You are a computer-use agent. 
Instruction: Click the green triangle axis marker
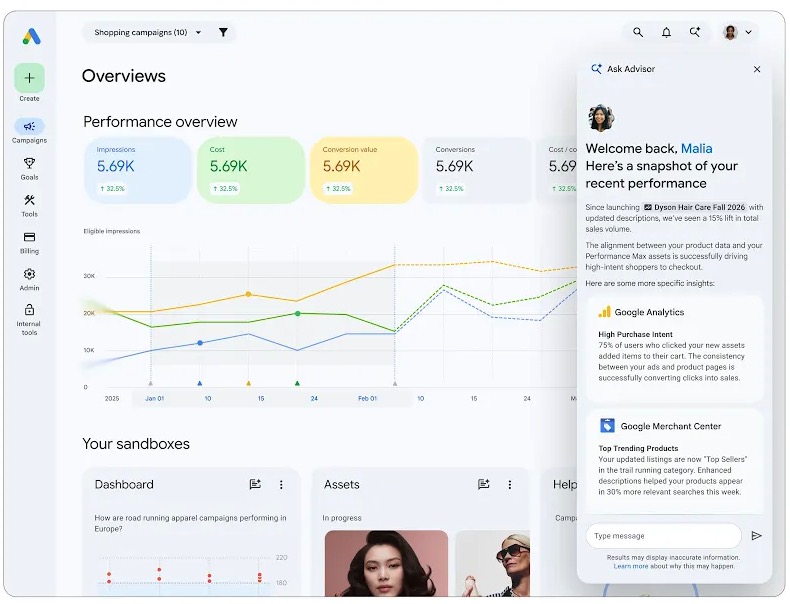click(297, 383)
